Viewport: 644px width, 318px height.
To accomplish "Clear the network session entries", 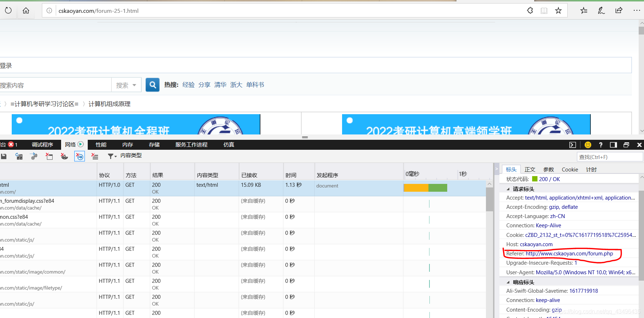I will click(95, 156).
